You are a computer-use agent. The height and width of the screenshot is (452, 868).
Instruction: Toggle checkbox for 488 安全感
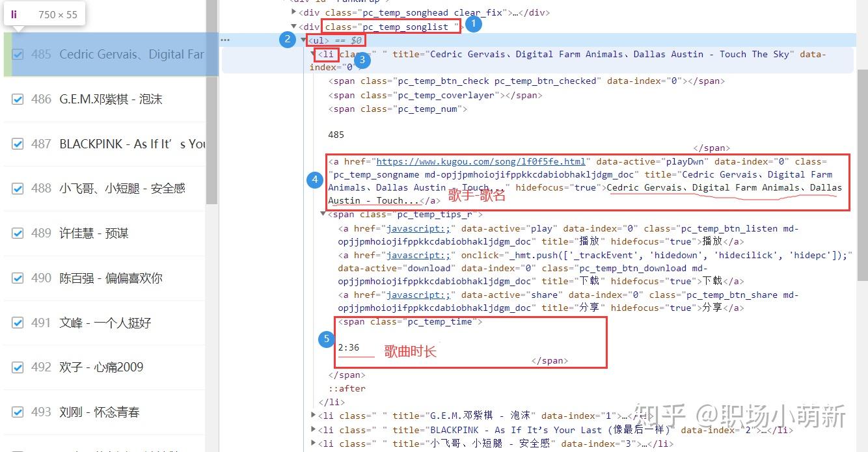[18, 189]
